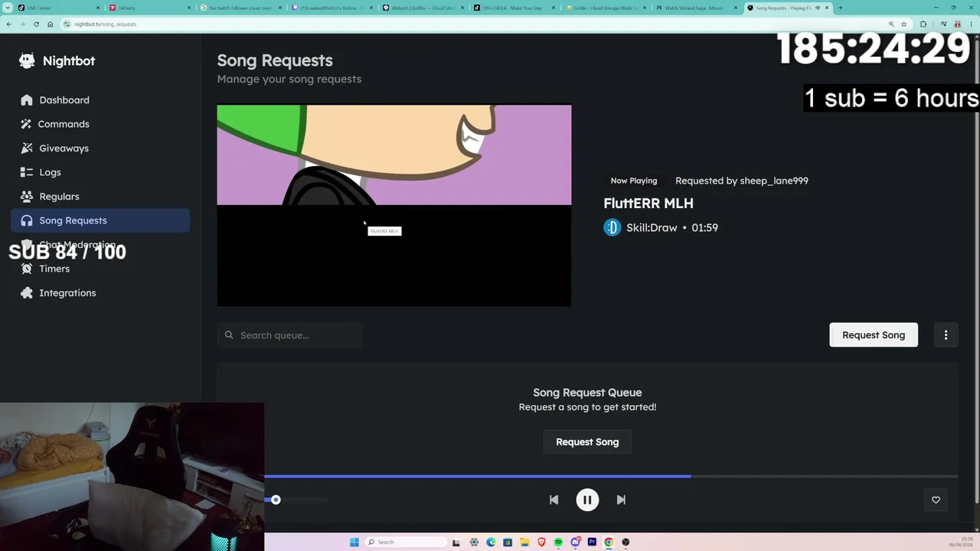
Task: Click the Skill:Draw artist name
Action: click(652, 227)
